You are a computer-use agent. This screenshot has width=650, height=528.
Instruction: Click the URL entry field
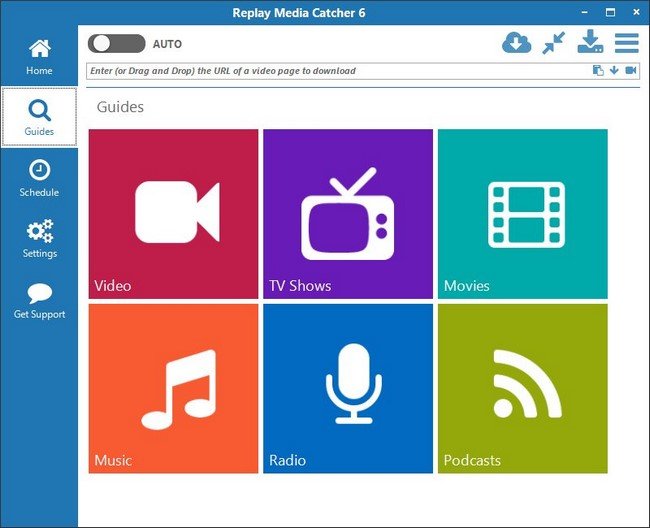click(338, 71)
